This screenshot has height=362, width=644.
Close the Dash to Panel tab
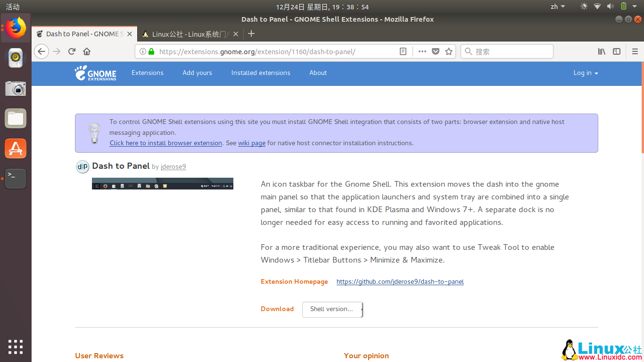131,34
